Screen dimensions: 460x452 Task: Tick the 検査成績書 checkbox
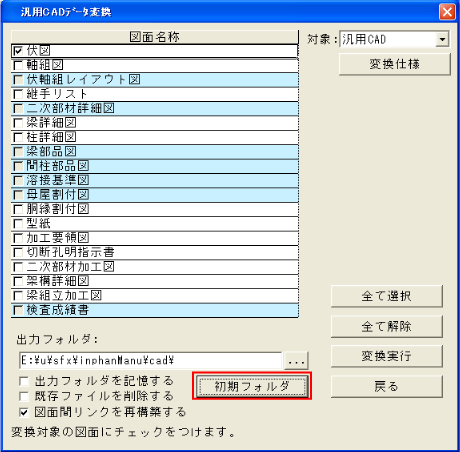tap(18, 310)
